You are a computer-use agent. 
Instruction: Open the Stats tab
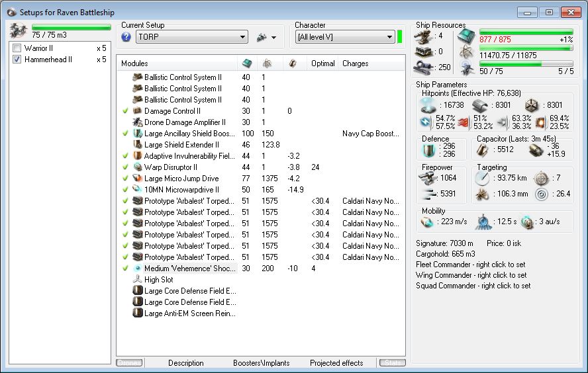(392, 362)
